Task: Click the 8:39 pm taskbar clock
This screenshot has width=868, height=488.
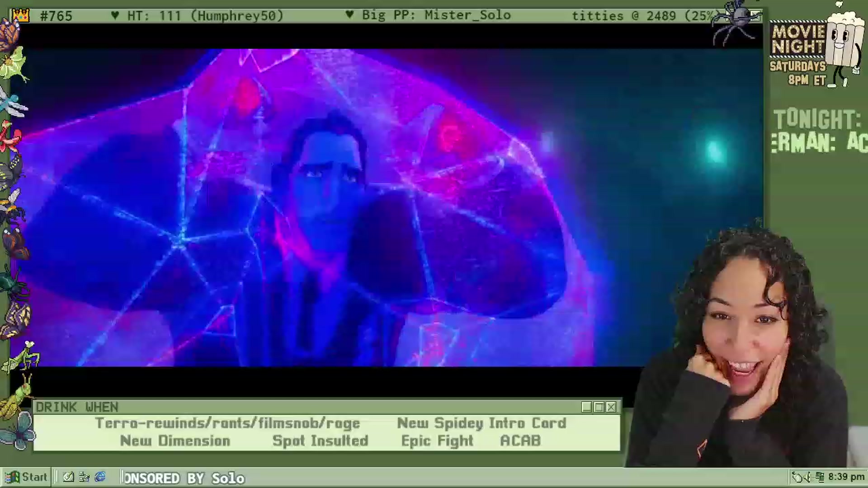Action: pyautogui.click(x=846, y=477)
